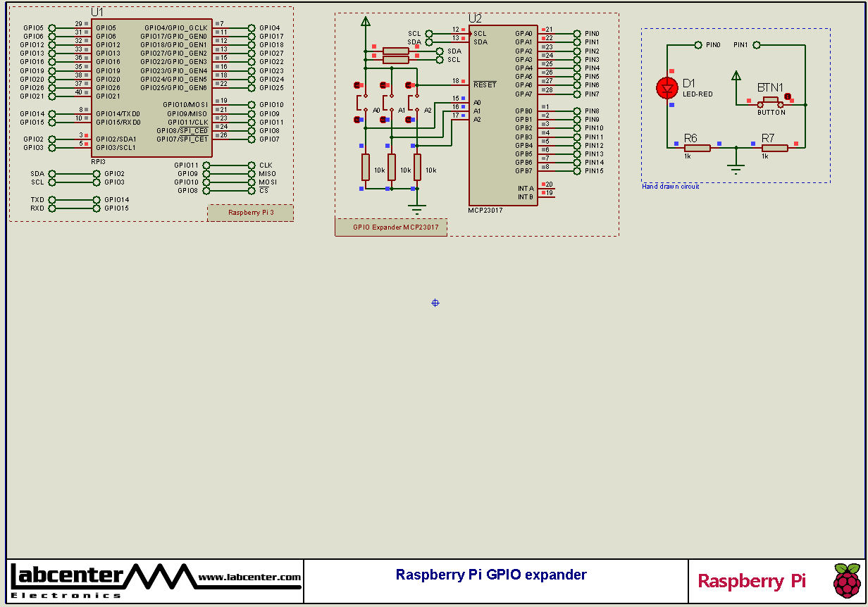Select resistor R6 in the hand drawn circuit

point(697,148)
